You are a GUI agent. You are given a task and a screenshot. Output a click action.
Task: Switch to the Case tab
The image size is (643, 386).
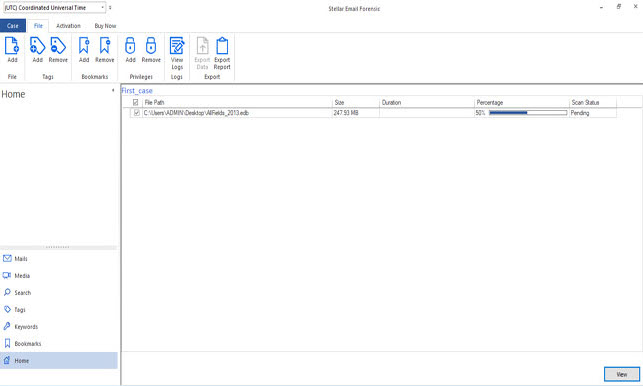pyautogui.click(x=13, y=25)
